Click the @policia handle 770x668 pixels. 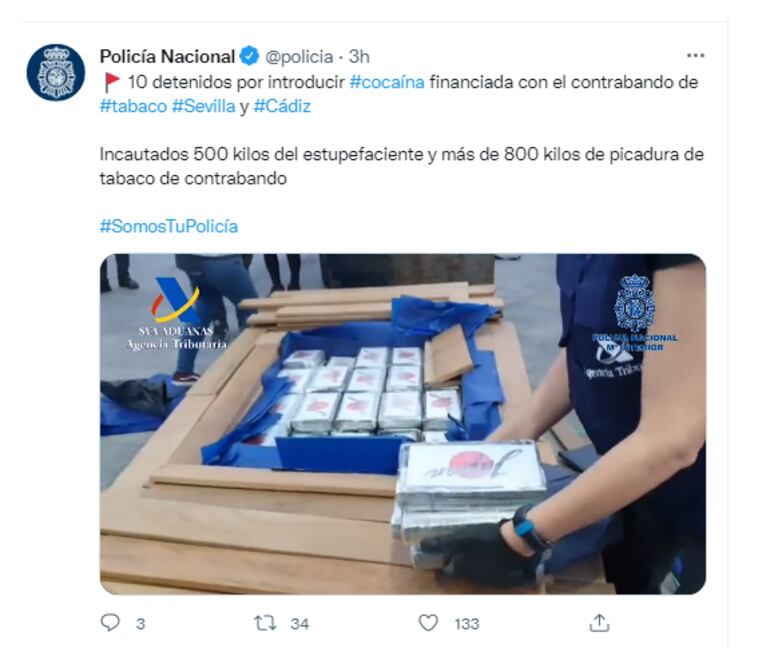point(299,56)
